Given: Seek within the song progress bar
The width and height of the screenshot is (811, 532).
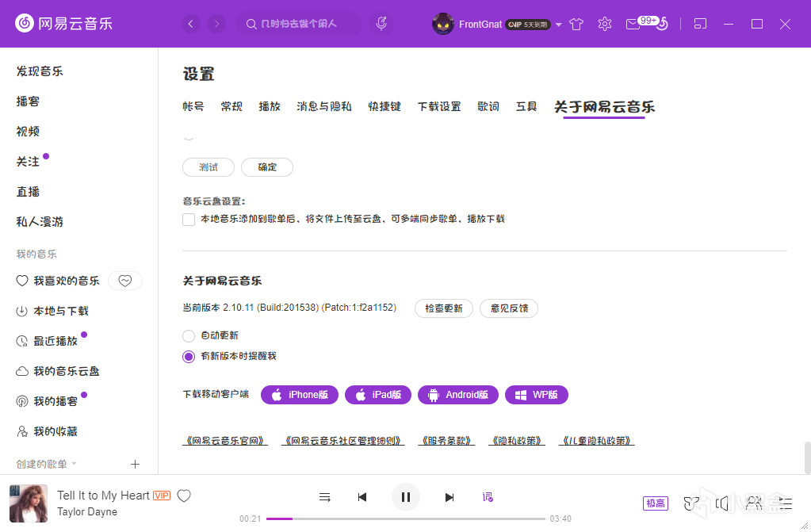Looking at the screenshot, I should (406, 519).
